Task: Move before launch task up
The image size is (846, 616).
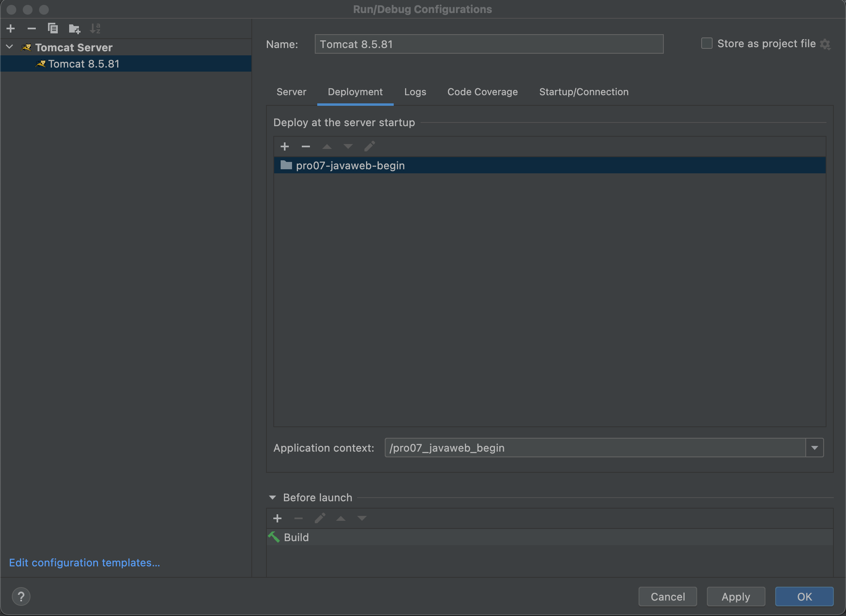Action: (x=341, y=518)
